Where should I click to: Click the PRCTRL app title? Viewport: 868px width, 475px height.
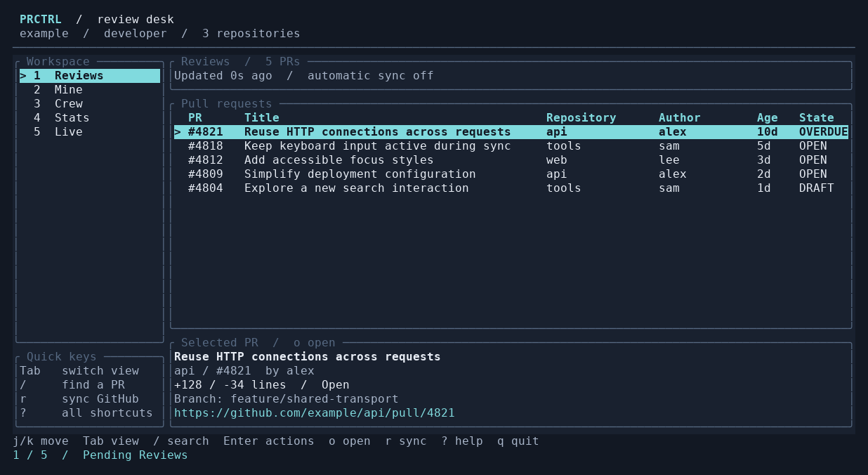(x=41, y=20)
